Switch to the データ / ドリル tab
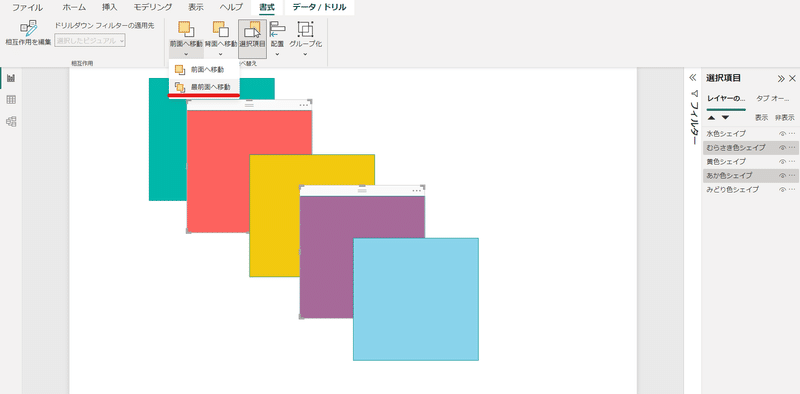Image resolution: width=800 pixels, height=394 pixels. coord(319,8)
